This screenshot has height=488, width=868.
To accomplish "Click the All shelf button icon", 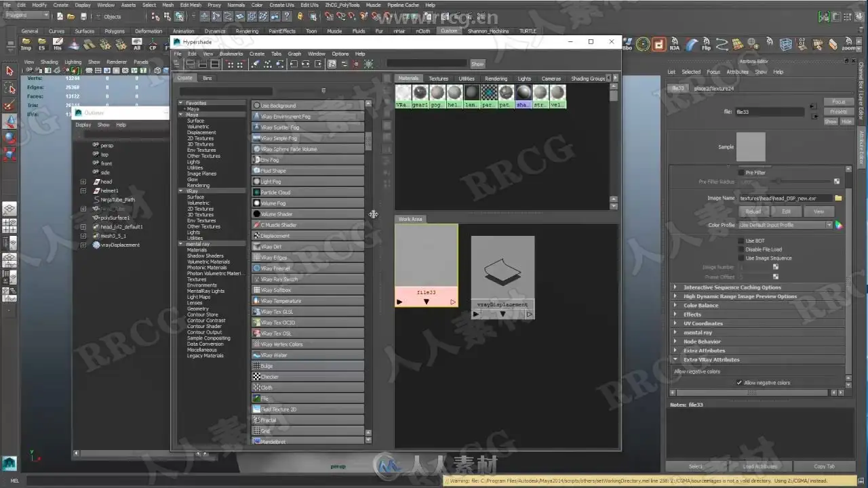I will pos(137,45).
